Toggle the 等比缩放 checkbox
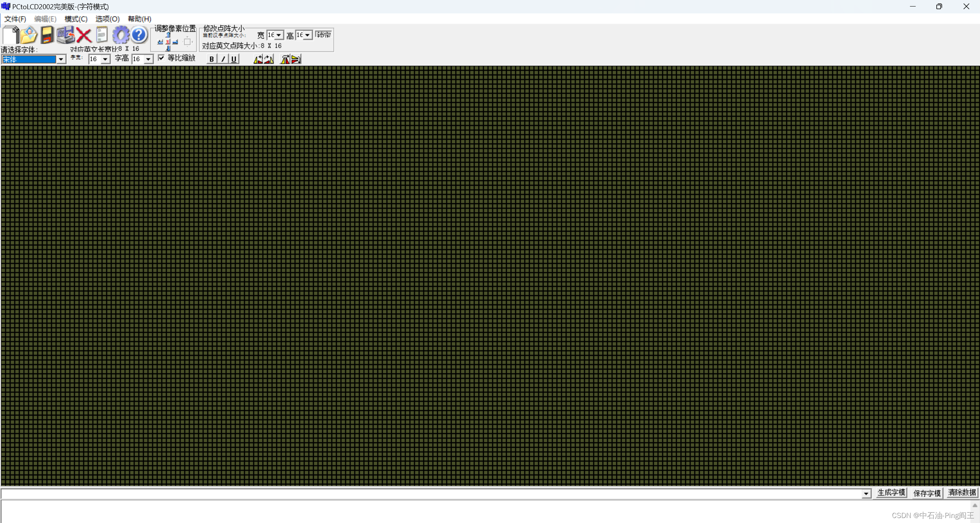The width and height of the screenshot is (980, 523). (161, 58)
